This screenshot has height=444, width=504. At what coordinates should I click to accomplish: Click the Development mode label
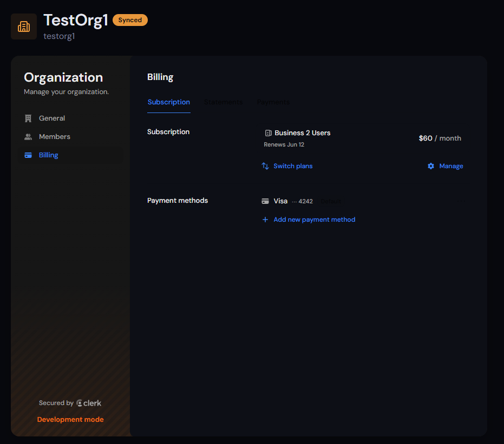click(x=70, y=420)
